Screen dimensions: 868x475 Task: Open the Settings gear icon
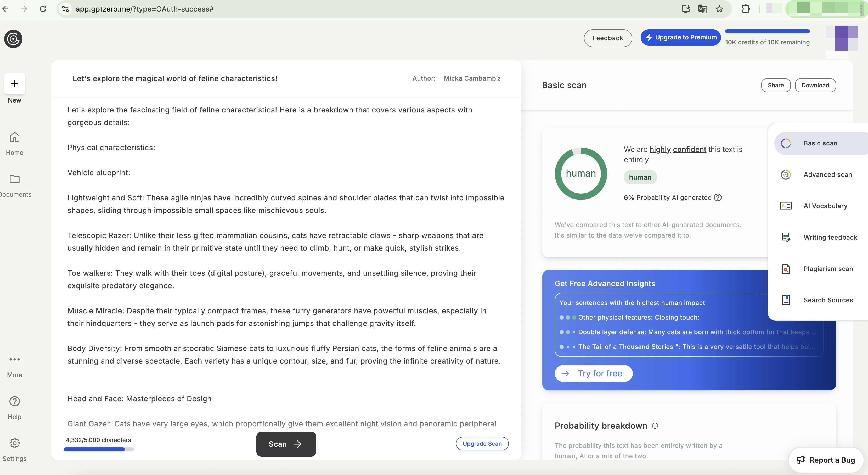(x=14, y=443)
